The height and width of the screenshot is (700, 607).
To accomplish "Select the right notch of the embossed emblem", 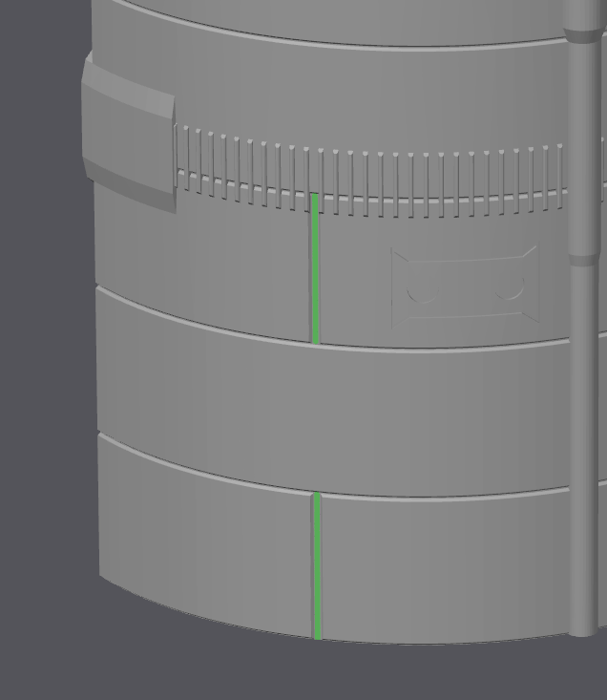I will (513, 284).
